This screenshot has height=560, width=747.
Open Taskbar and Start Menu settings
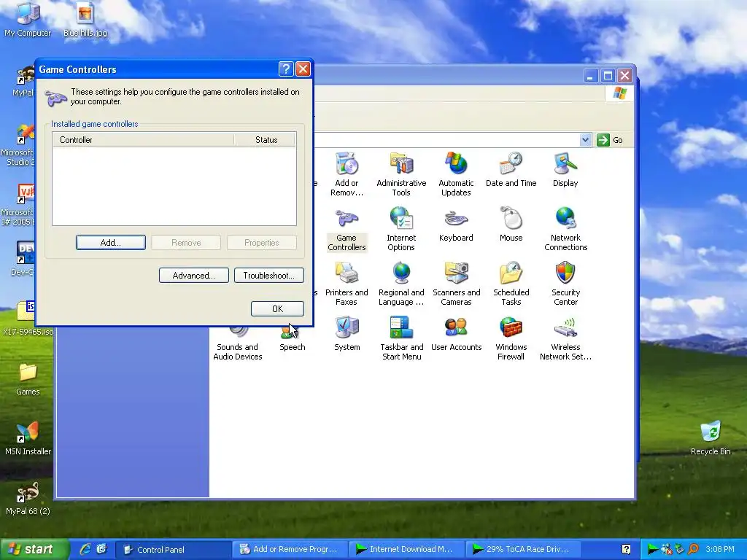coord(401,338)
